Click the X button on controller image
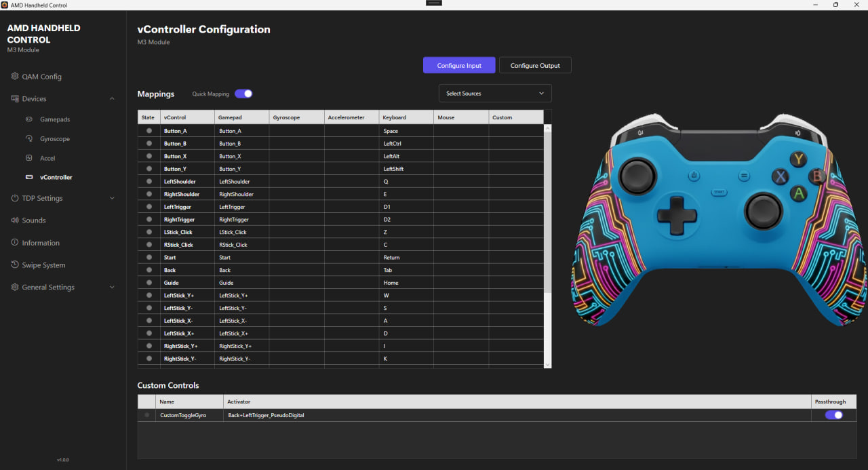The height and width of the screenshot is (470, 868). [781, 176]
